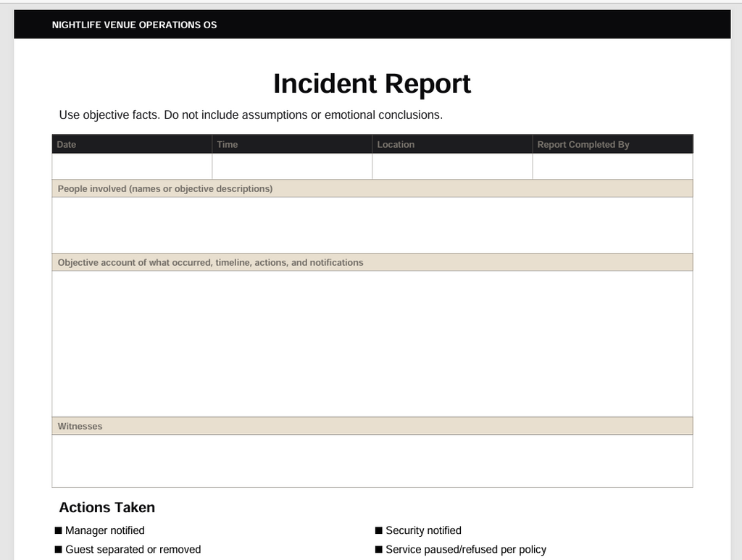This screenshot has width=742, height=560.
Task: Click the Location column header
Action: coord(452,144)
